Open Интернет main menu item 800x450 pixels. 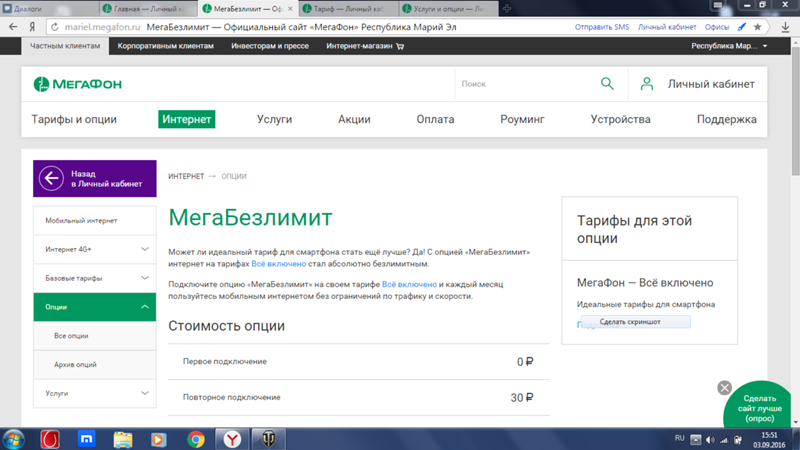pos(187,119)
